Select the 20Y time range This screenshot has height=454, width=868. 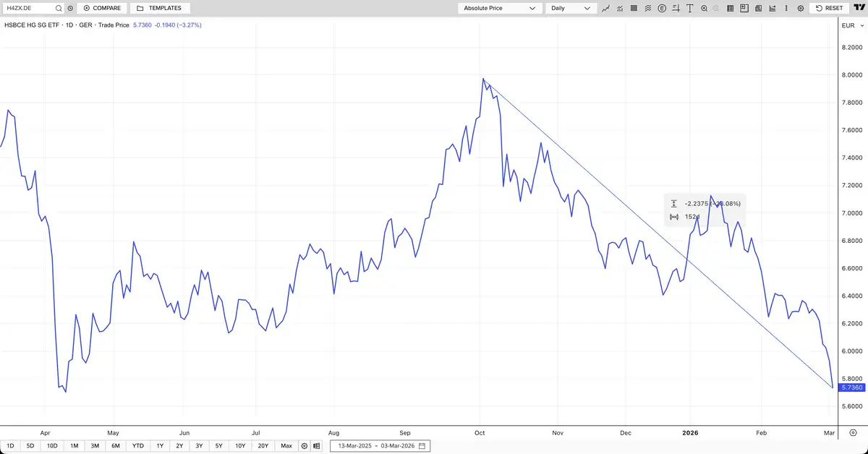click(x=263, y=446)
